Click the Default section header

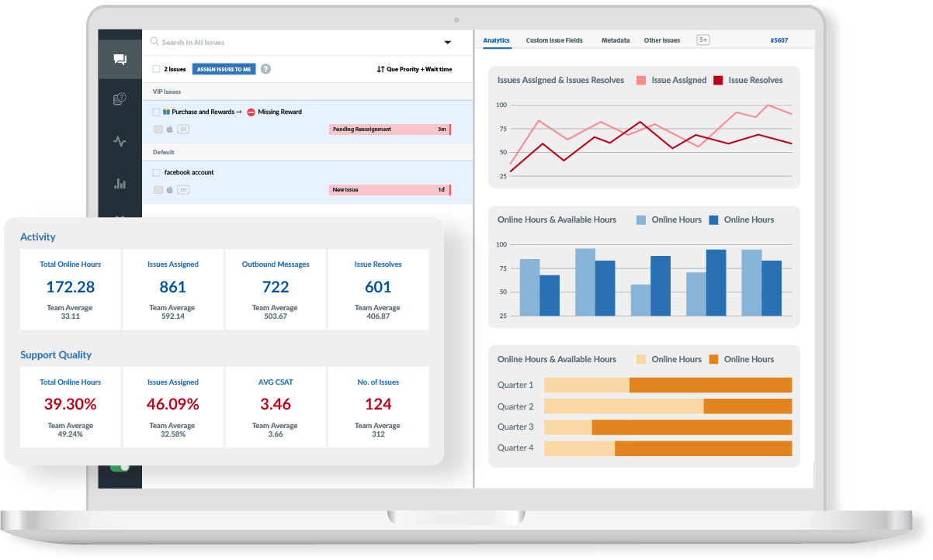click(307, 152)
